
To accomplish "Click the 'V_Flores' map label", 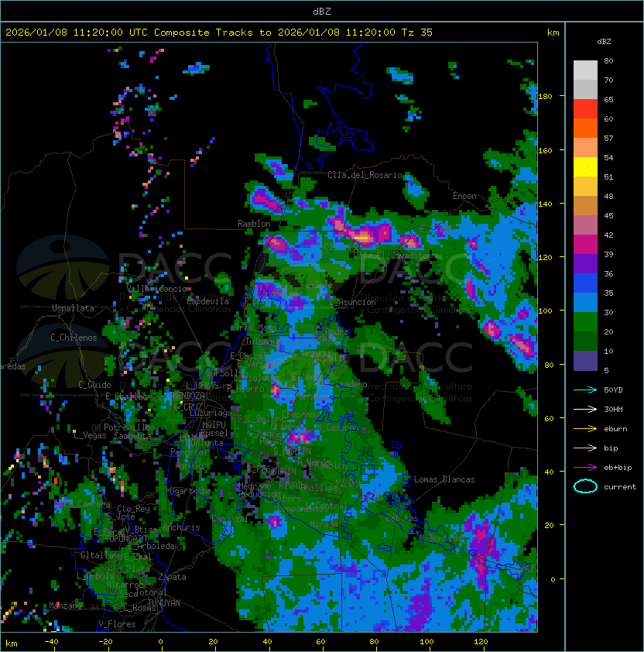I will [117, 624].
